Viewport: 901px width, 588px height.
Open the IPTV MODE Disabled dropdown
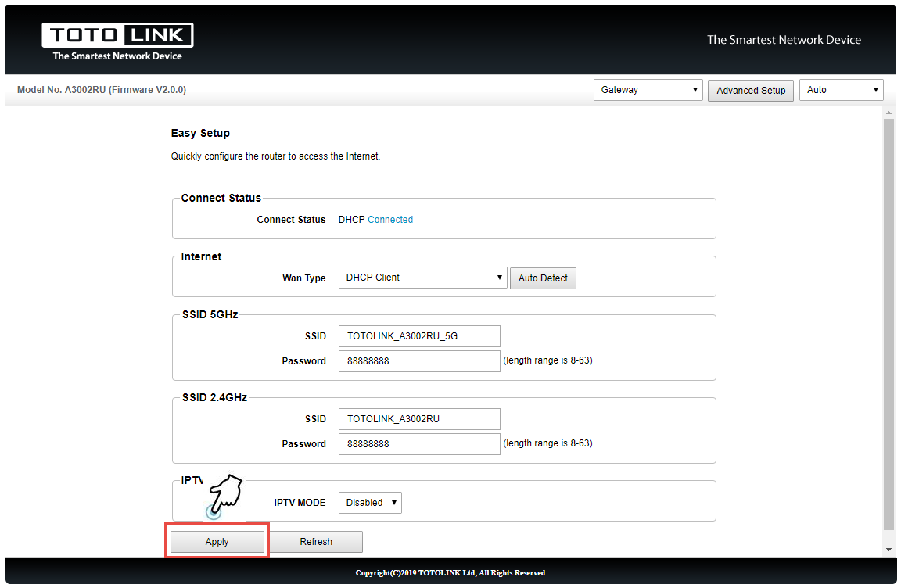(370, 503)
